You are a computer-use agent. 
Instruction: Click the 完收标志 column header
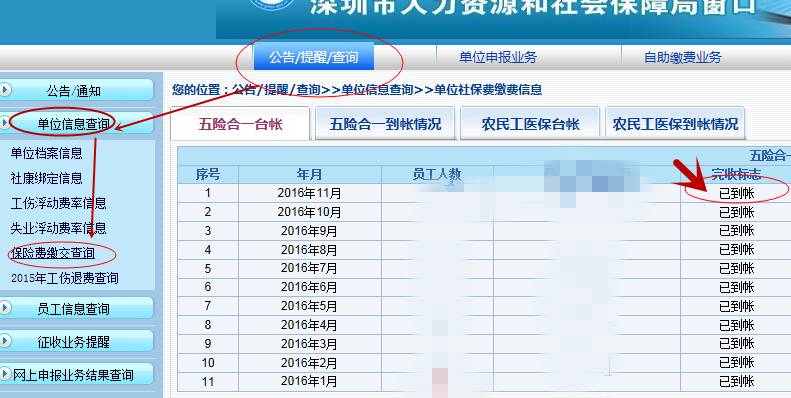(x=736, y=175)
